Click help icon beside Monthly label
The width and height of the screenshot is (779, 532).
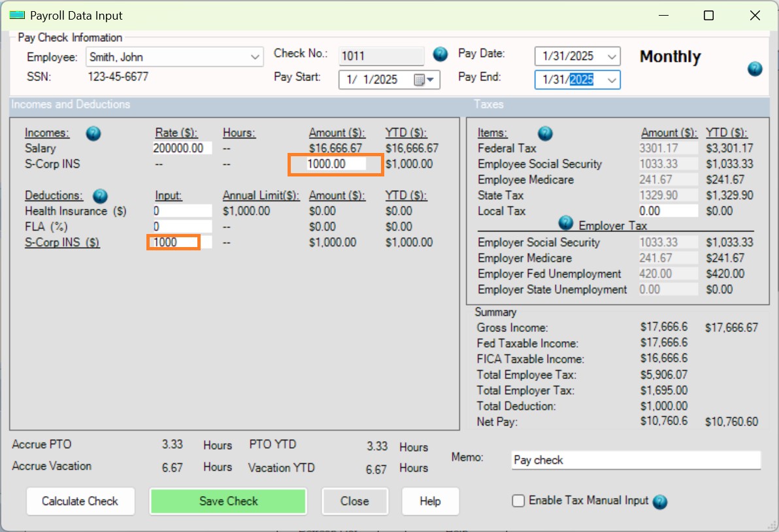click(x=755, y=69)
